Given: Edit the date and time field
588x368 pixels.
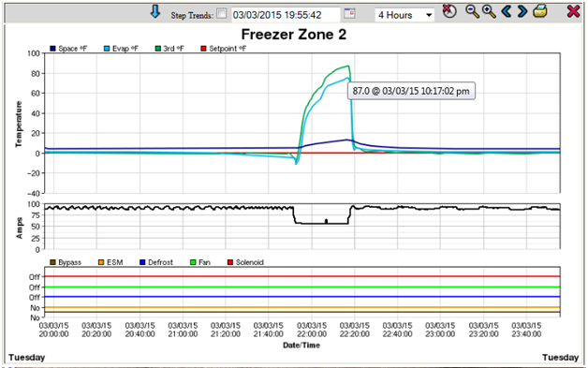Looking at the screenshot, I should pos(286,15).
